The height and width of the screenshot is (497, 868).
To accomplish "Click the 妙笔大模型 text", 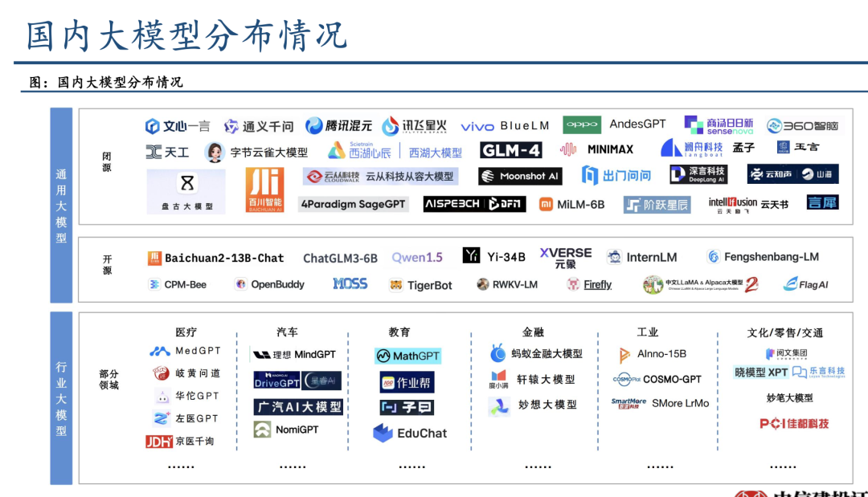I will (789, 398).
